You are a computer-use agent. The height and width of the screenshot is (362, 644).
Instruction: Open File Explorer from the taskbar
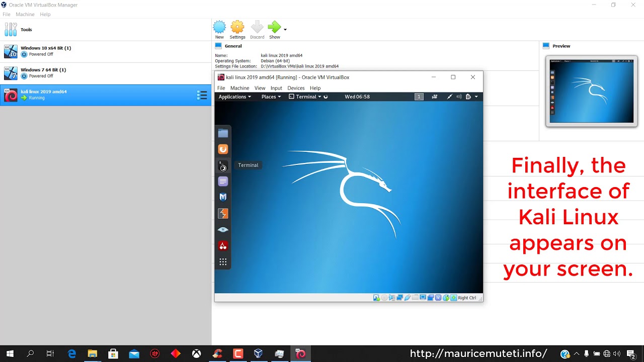pos(92,354)
